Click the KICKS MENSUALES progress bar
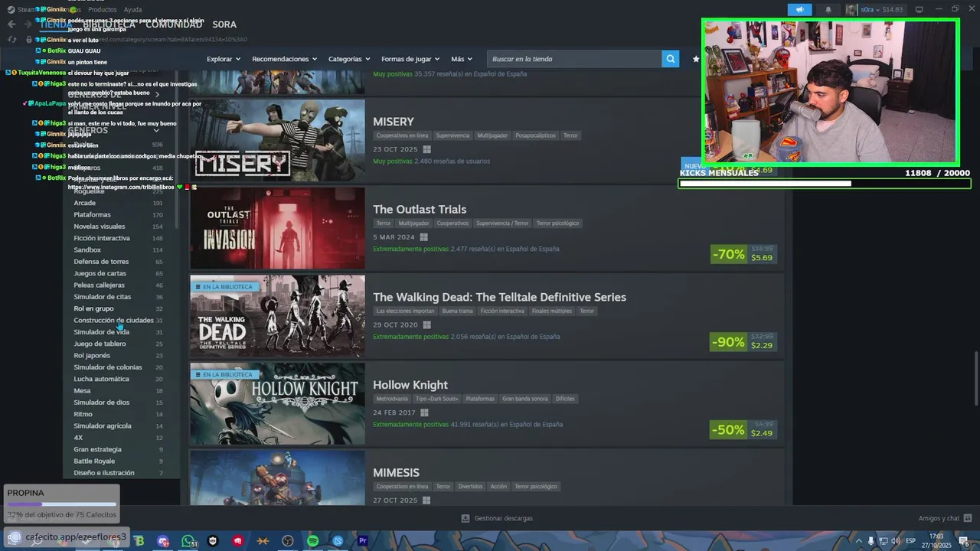 click(824, 184)
